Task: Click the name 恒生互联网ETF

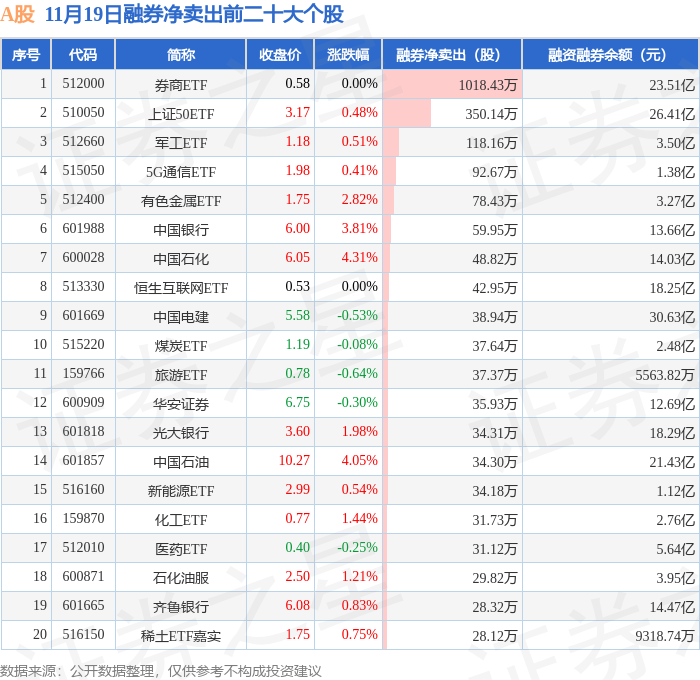Action: click(x=181, y=288)
